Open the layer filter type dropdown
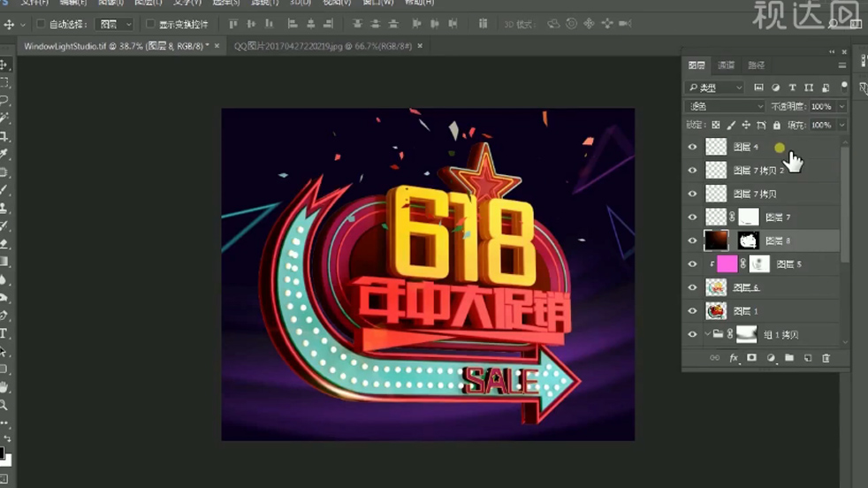 (x=715, y=88)
